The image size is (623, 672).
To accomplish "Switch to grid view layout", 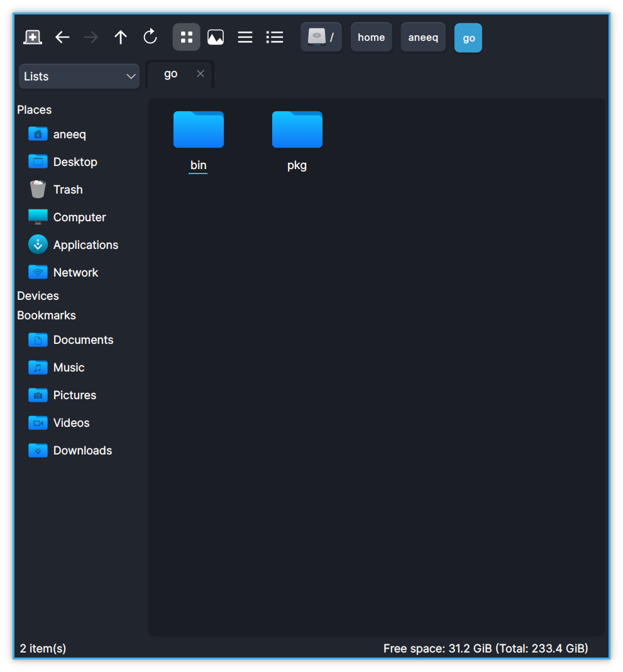I will tap(186, 37).
